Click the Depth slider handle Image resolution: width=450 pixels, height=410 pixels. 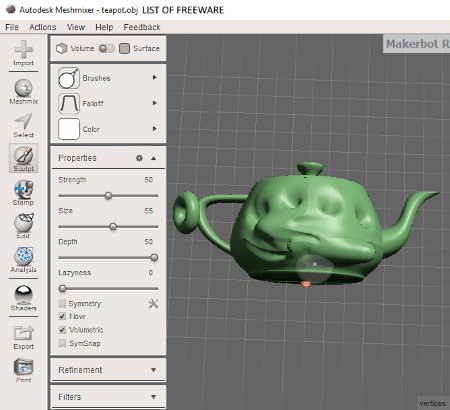(154, 258)
